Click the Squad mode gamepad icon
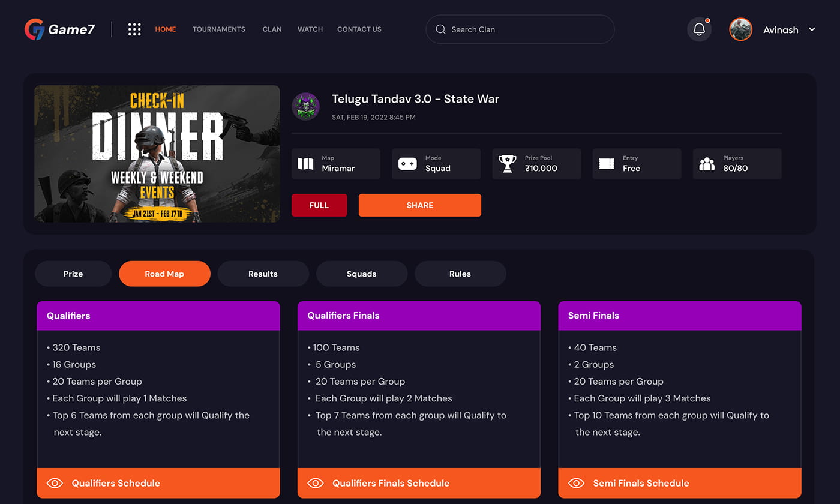Image resolution: width=840 pixels, height=504 pixels. [407, 164]
